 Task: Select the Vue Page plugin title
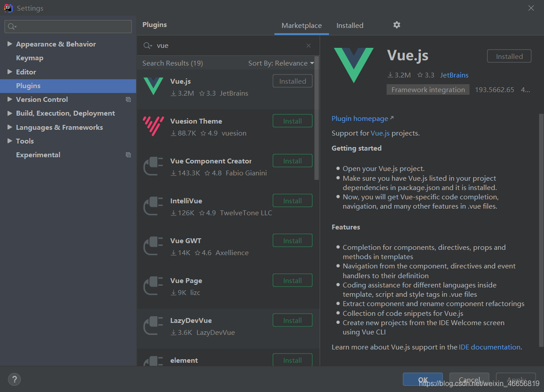tap(186, 281)
